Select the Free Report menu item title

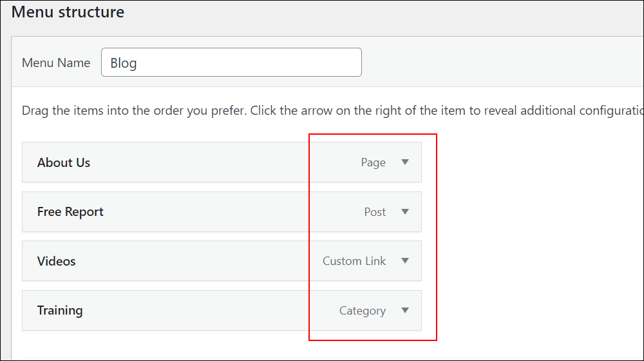70,211
